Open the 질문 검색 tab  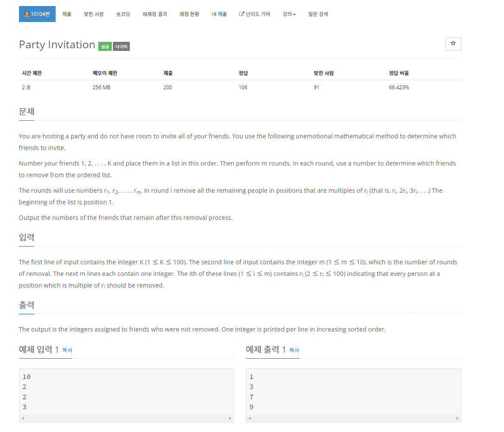point(318,14)
